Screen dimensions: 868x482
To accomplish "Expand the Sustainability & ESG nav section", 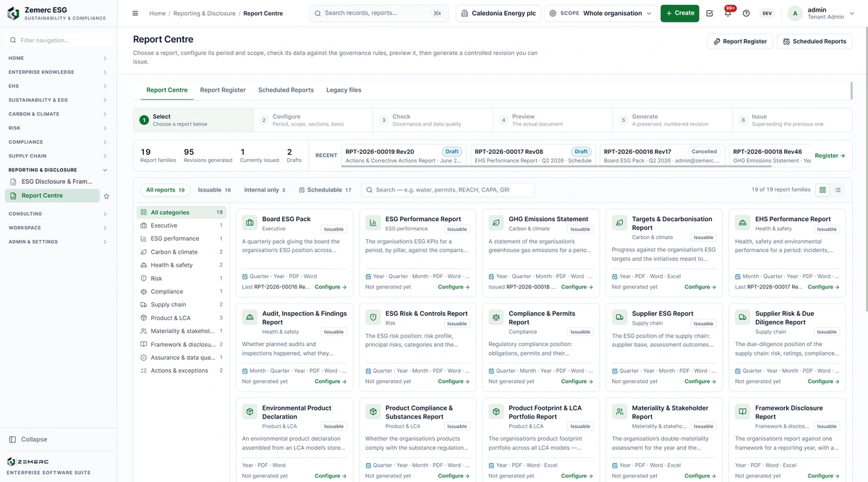I will click(58, 100).
